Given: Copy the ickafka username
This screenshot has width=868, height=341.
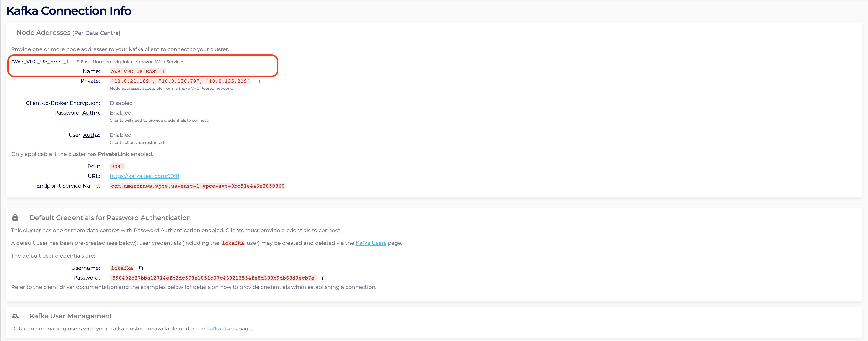Looking at the screenshot, I should [x=141, y=268].
